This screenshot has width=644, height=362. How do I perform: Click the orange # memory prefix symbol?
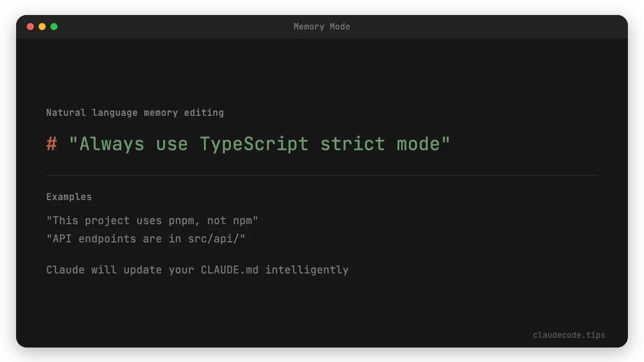coord(52,144)
